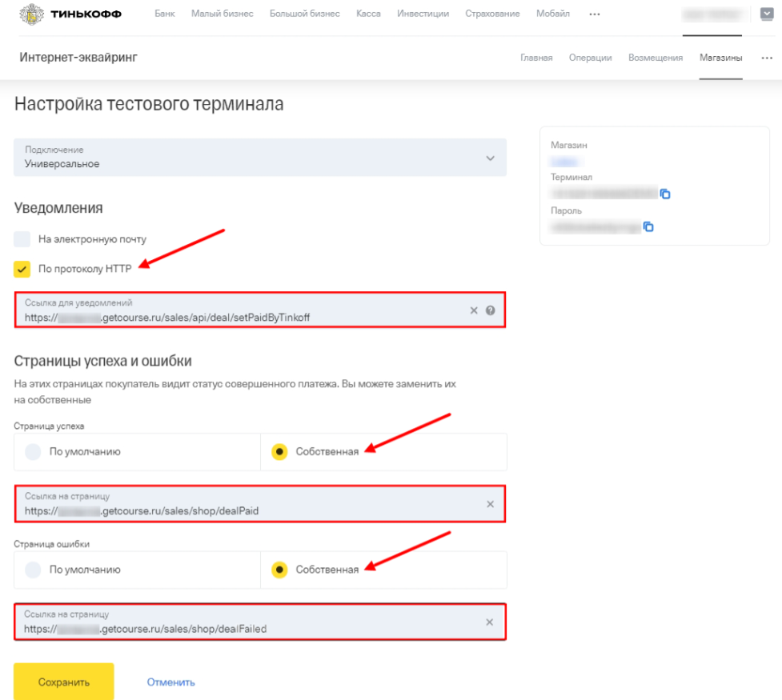Enable На электронную почту notifications
Viewport: 782px width, 700px height.
22,239
